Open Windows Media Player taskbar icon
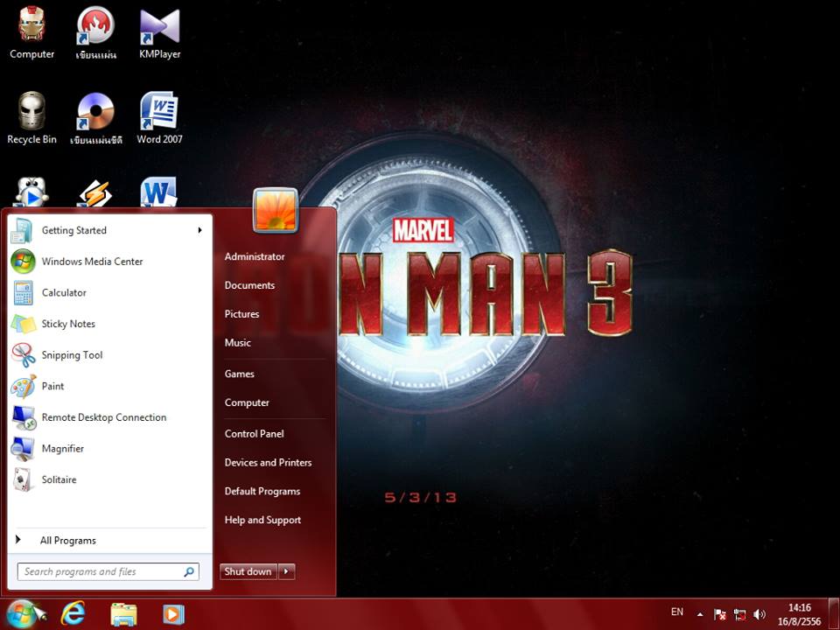840x630 pixels. pyautogui.click(x=173, y=614)
